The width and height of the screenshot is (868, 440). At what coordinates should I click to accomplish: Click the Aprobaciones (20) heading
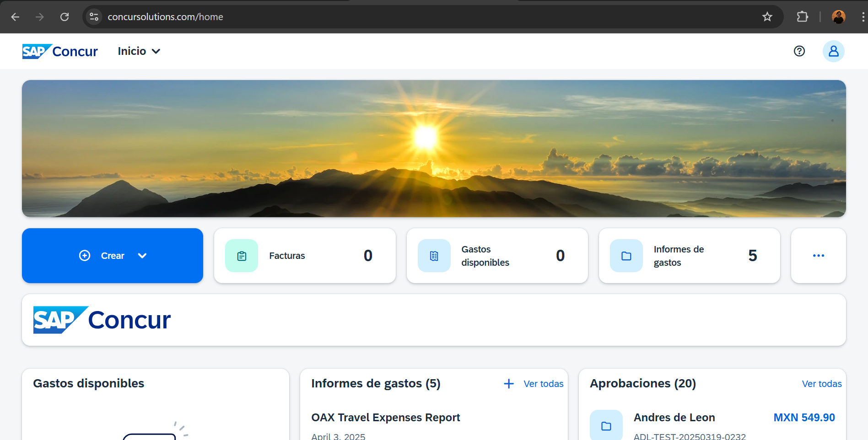click(643, 383)
